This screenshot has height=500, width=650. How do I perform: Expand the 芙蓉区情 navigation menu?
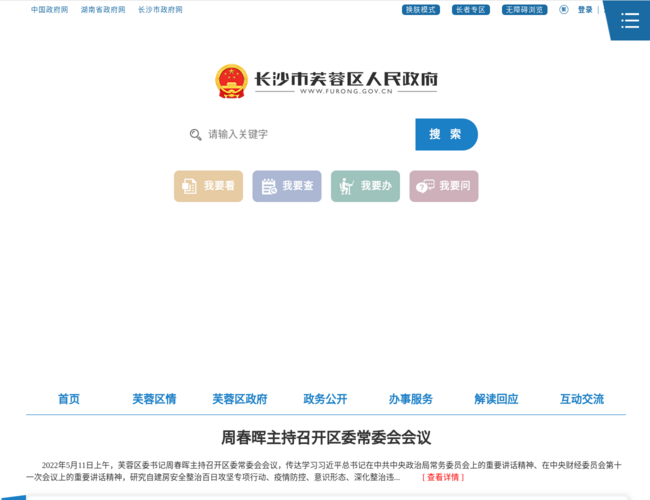[154, 399]
